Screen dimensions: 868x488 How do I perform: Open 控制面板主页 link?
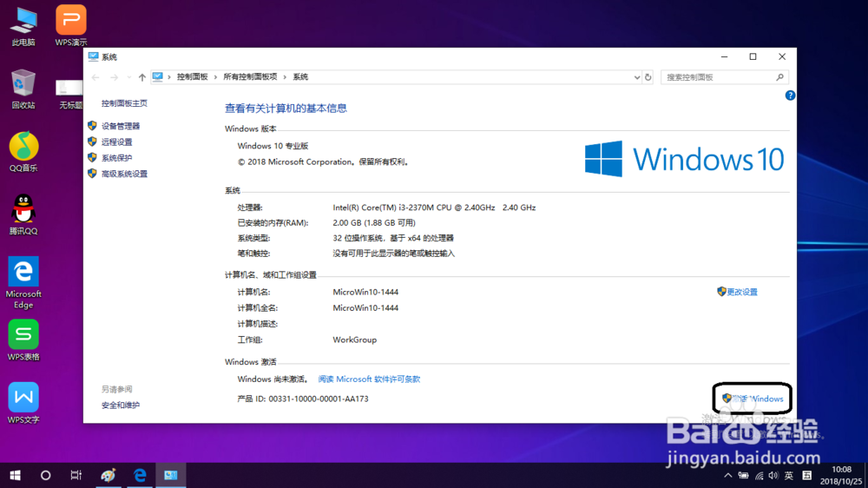(x=124, y=103)
